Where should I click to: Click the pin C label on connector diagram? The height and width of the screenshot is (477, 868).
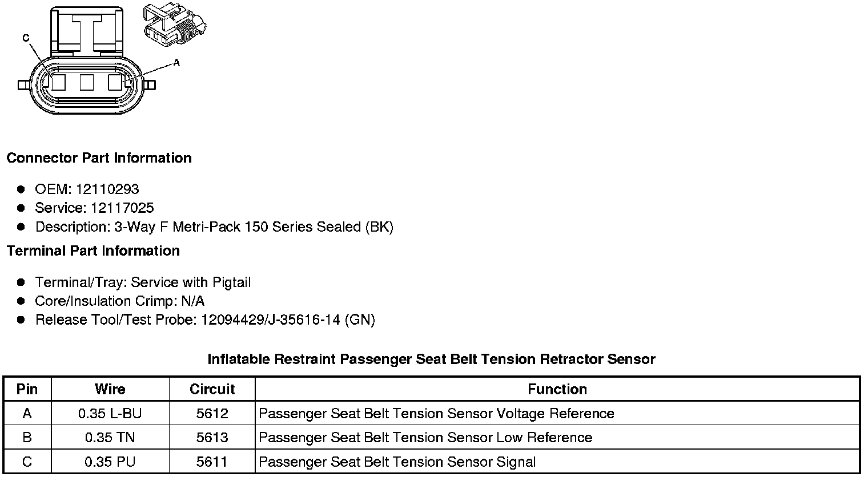pyautogui.click(x=26, y=38)
